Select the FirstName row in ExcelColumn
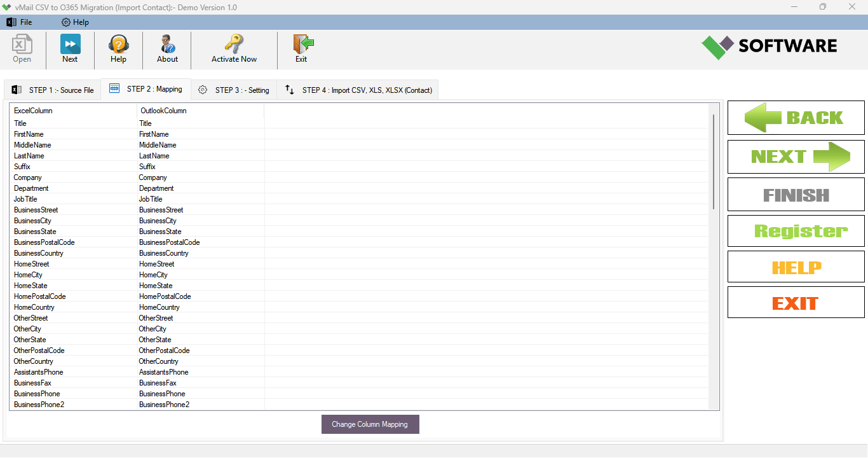868x458 pixels. pyautogui.click(x=29, y=134)
